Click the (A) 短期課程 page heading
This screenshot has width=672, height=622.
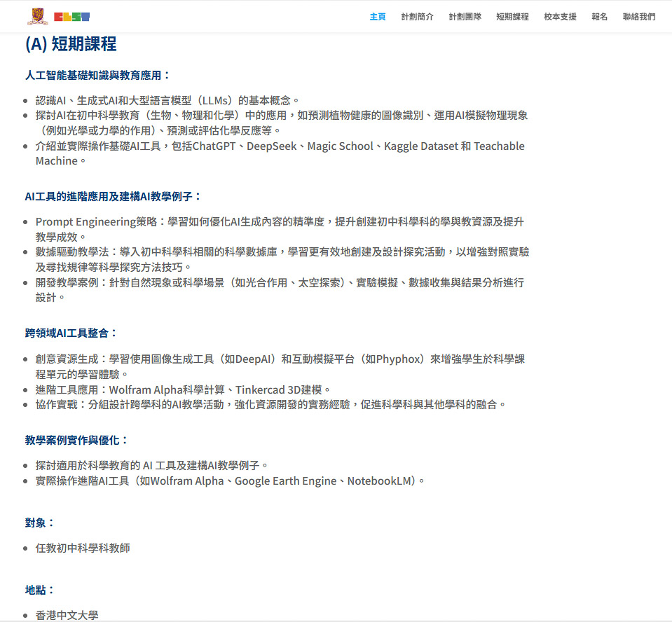click(71, 44)
